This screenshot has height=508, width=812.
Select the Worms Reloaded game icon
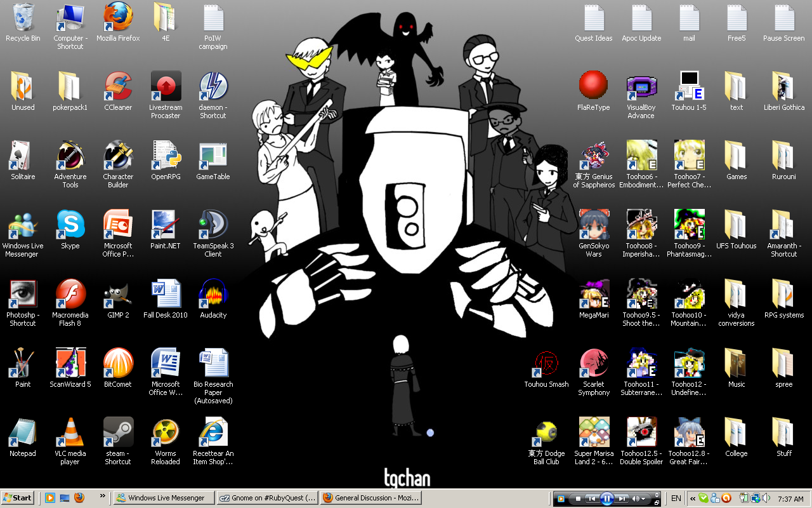pyautogui.click(x=166, y=434)
